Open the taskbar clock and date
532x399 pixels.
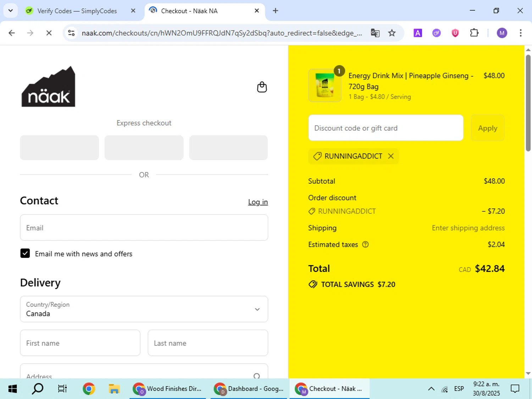(486, 389)
